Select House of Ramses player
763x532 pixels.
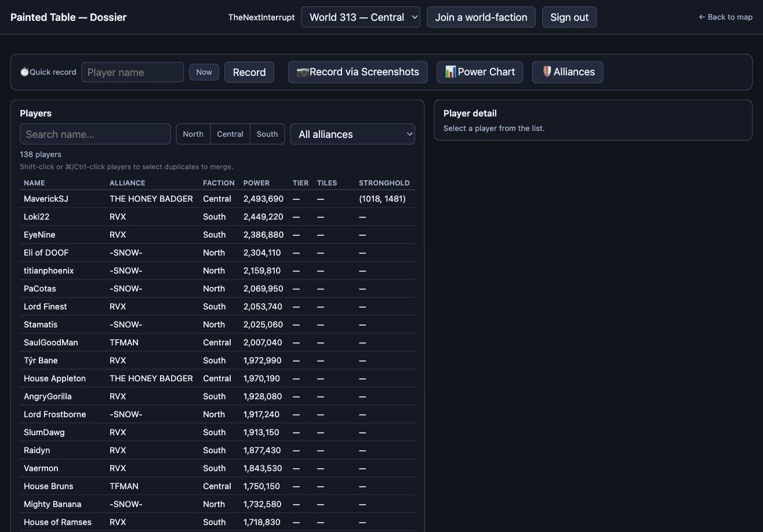(x=217, y=522)
